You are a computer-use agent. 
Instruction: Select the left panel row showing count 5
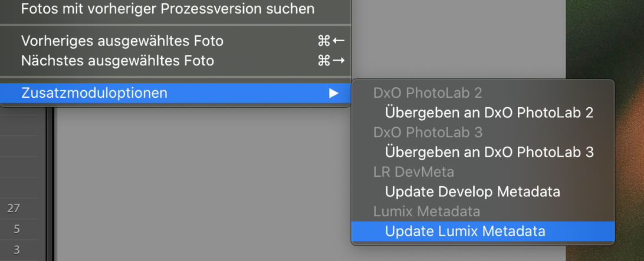[17, 229]
